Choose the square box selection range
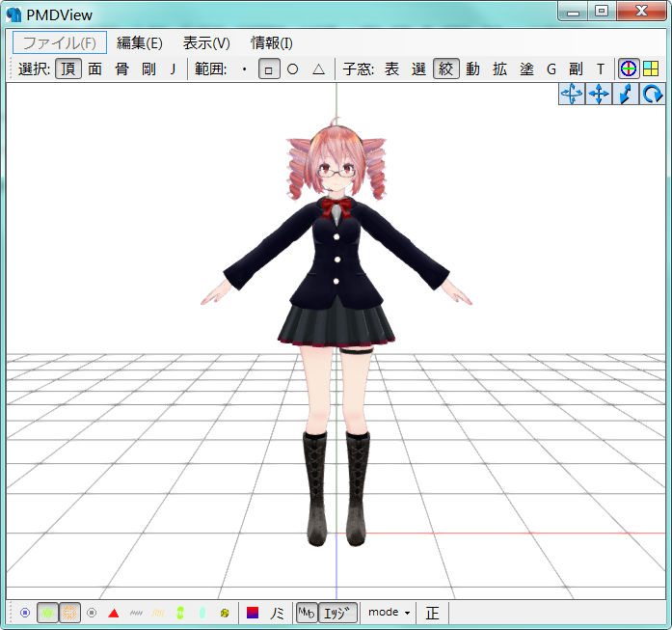 tap(269, 69)
